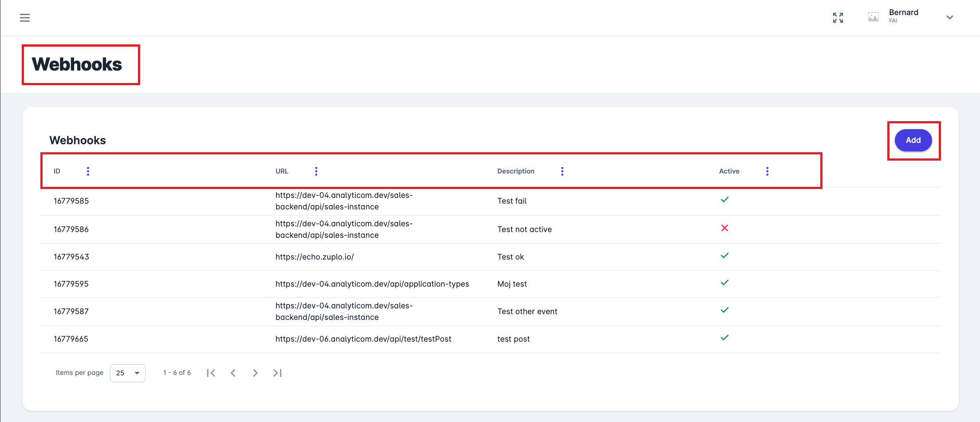Open Description column options menu

[x=562, y=171]
